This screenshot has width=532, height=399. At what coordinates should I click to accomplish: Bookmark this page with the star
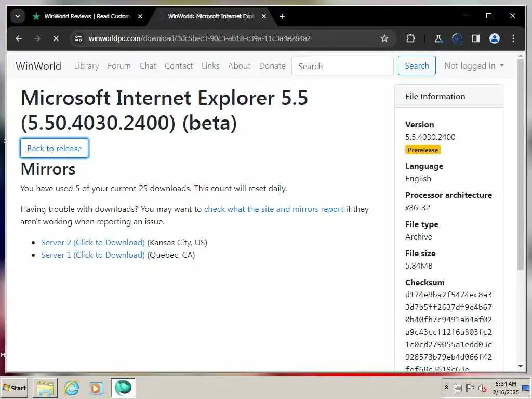coord(384,38)
